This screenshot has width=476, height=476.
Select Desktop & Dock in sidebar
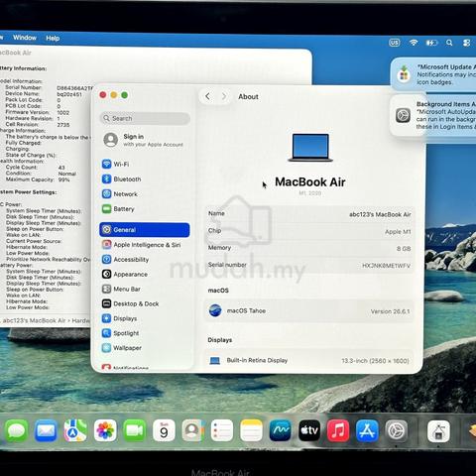click(x=130, y=303)
